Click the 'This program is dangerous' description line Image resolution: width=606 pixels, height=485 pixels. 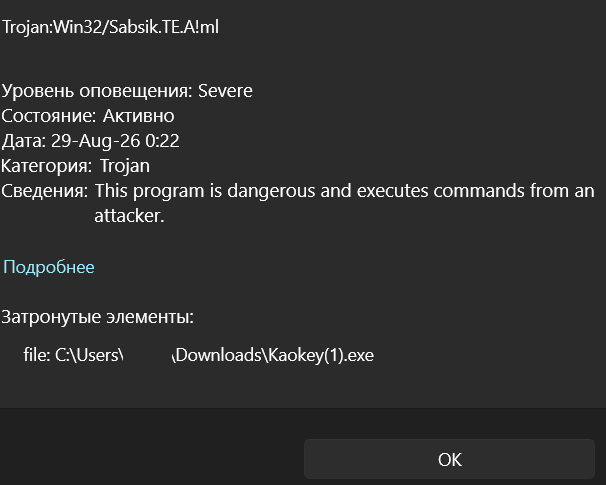click(345, 191)
